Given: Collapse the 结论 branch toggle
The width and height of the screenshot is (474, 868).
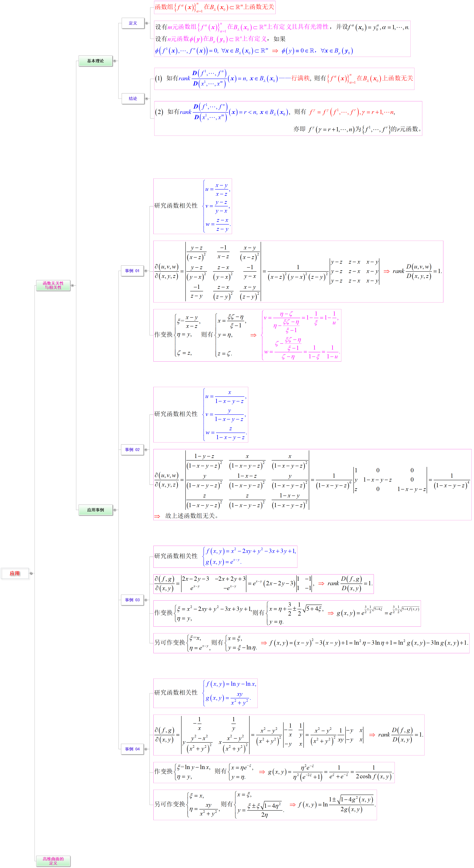Looking at the screenshot, I should tap(146, 99).
